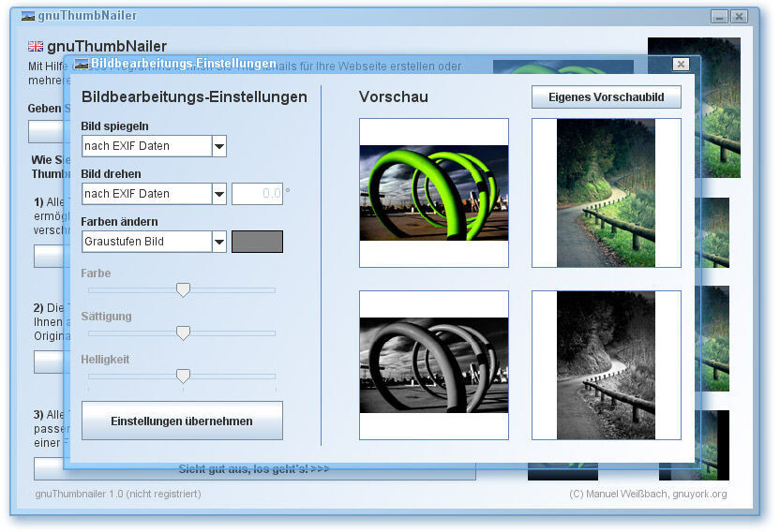Click the Sättigung slider handle

point(183,332)
